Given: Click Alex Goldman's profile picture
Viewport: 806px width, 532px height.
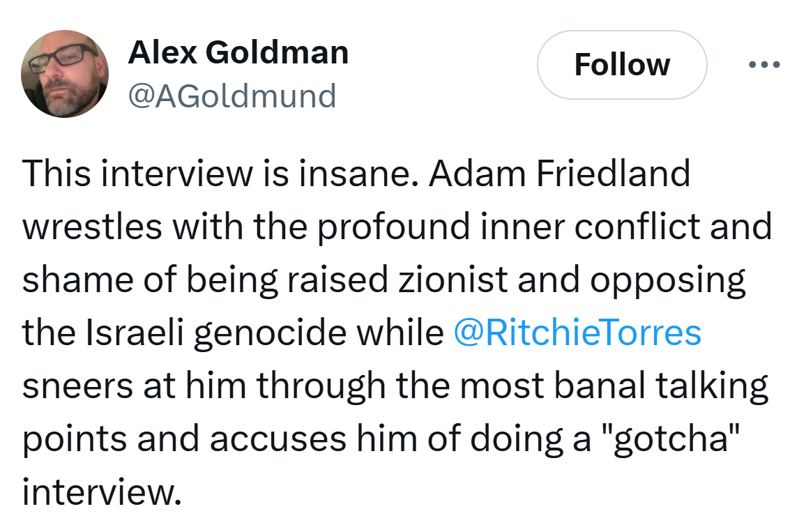Looking at the screenshot, I should coord(65,74).
